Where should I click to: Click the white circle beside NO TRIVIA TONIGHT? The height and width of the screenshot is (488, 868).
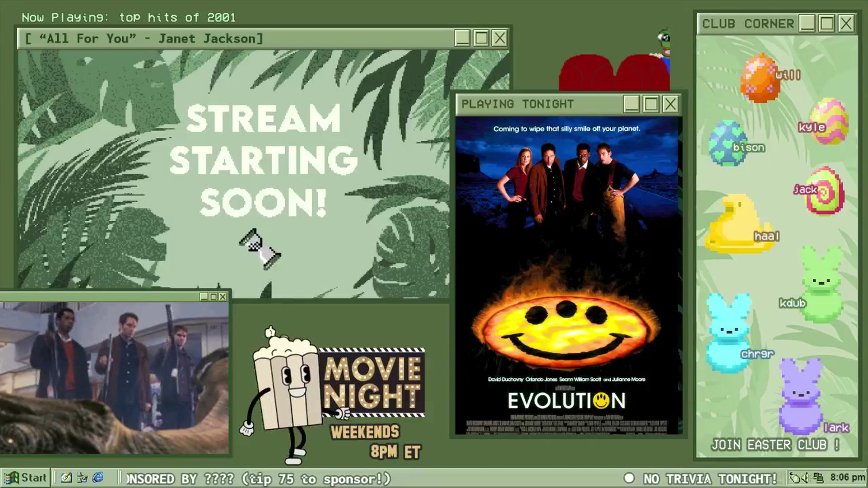[x=629, y=478]
